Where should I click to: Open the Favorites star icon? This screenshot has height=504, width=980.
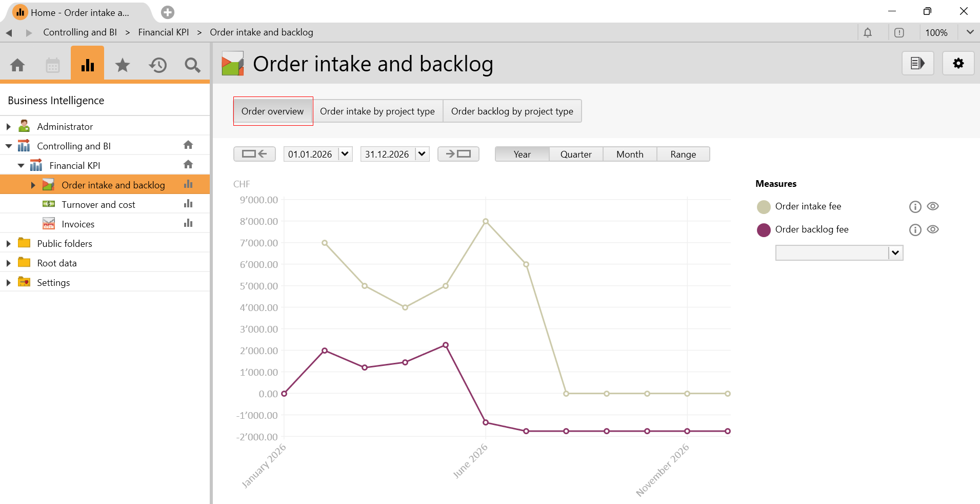point(123,65)
